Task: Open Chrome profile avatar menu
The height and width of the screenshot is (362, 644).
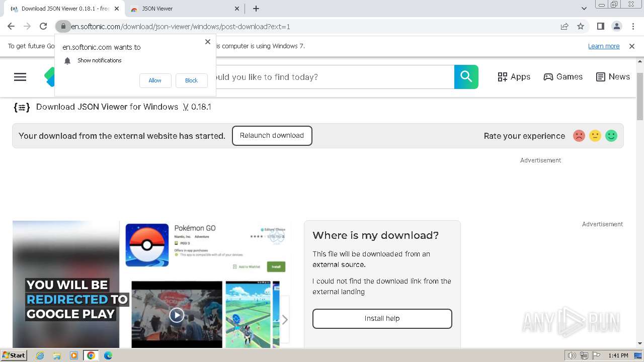Action: click(x=616, y=27)
